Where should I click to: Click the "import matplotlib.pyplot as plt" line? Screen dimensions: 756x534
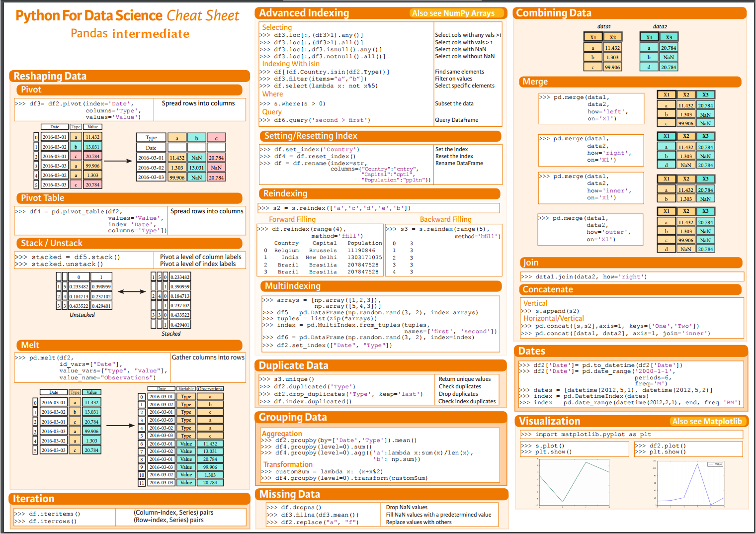click(586, 434)
